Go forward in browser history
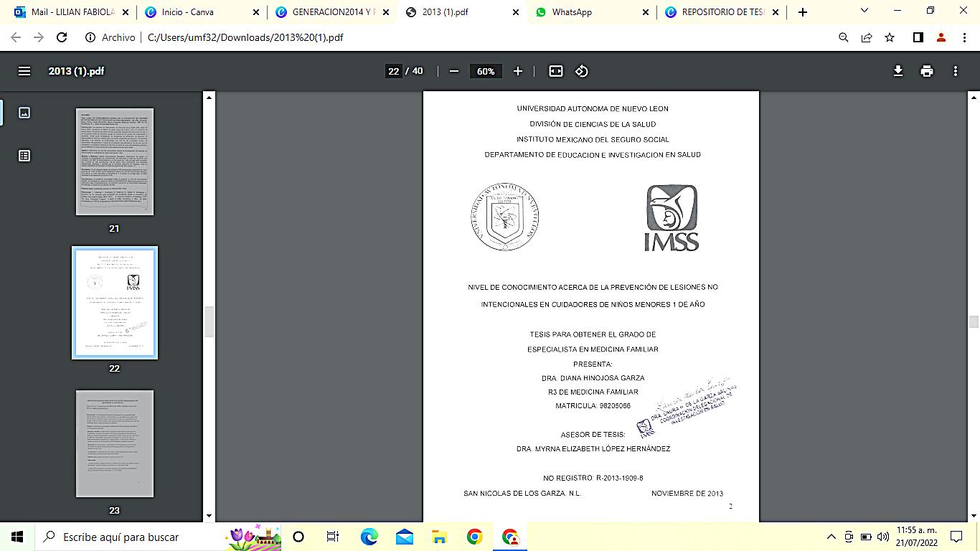980x551 pixels. (39, 37)
